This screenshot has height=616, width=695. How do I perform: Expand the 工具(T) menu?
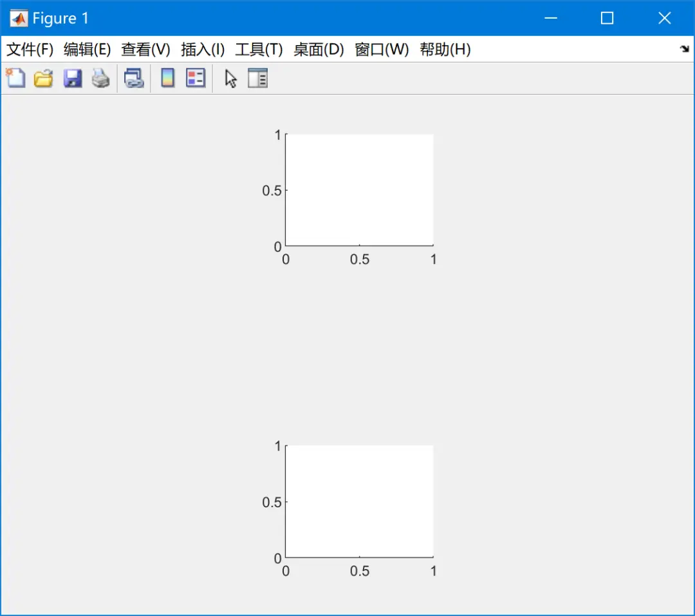click(259, 49)
